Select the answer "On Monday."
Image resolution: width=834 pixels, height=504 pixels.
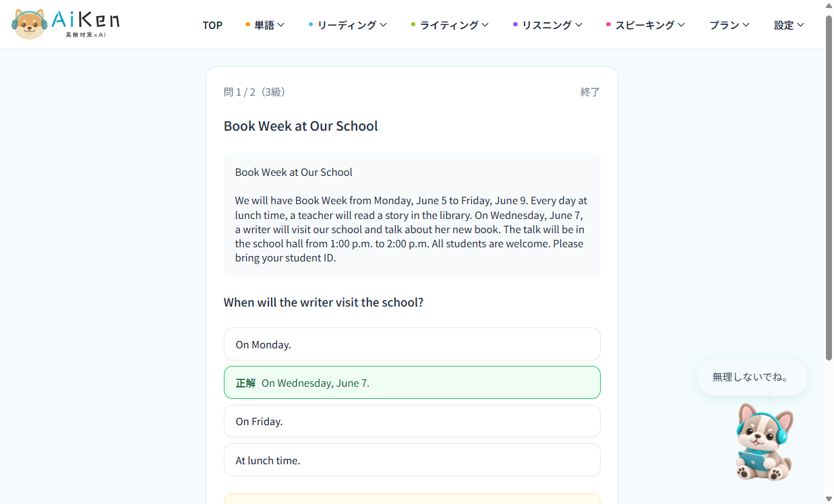[x=412, y=344]
